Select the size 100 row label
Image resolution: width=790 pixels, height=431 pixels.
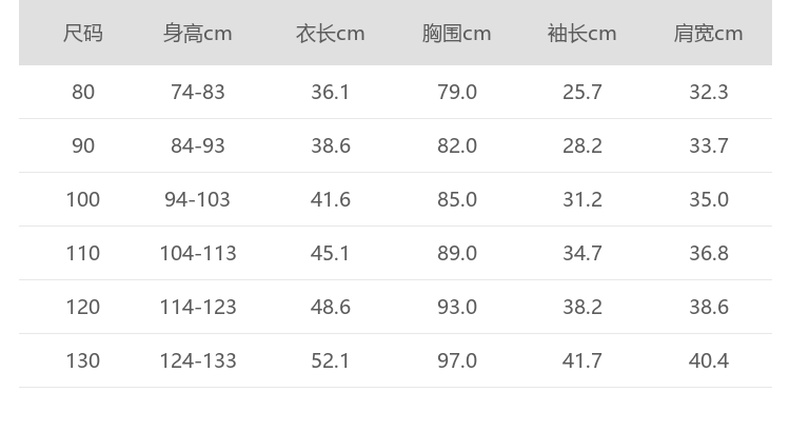83,200
